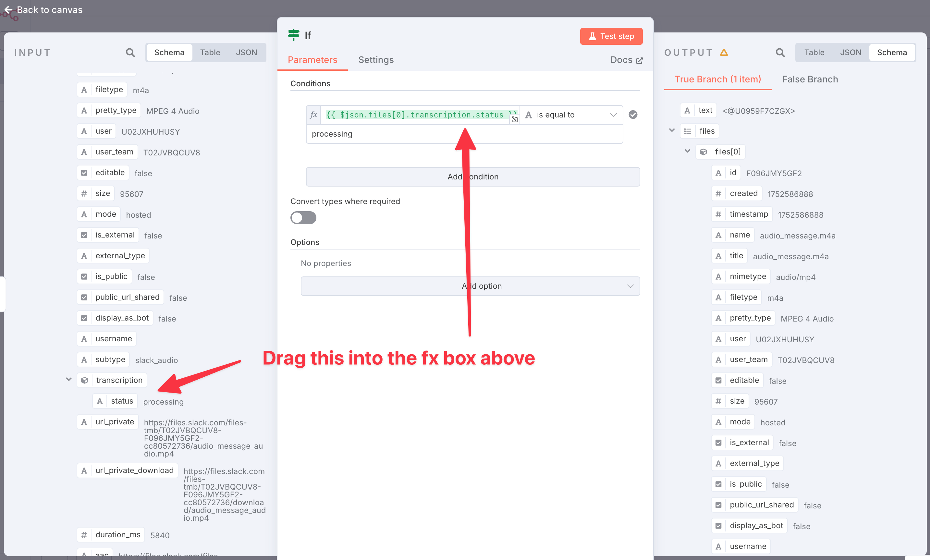The width and height of the screenshot is (930, 560).
Task: Collapse the files[0] node in OUTPUT
Action: [x=687, y=151]
